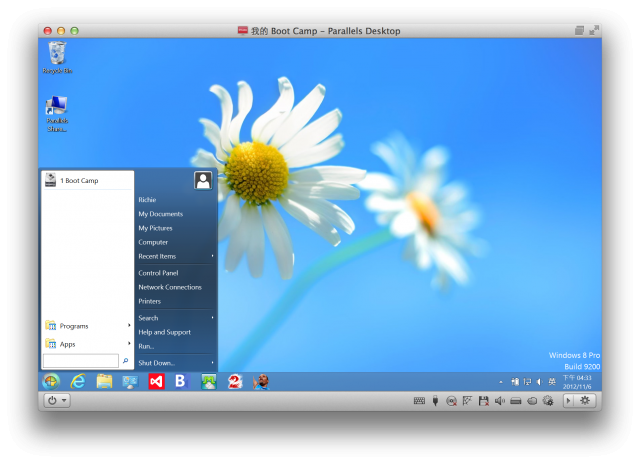The image size is (640, 464).
Task: Click the computer monitor icon on the taskbar
Action: 130,382
